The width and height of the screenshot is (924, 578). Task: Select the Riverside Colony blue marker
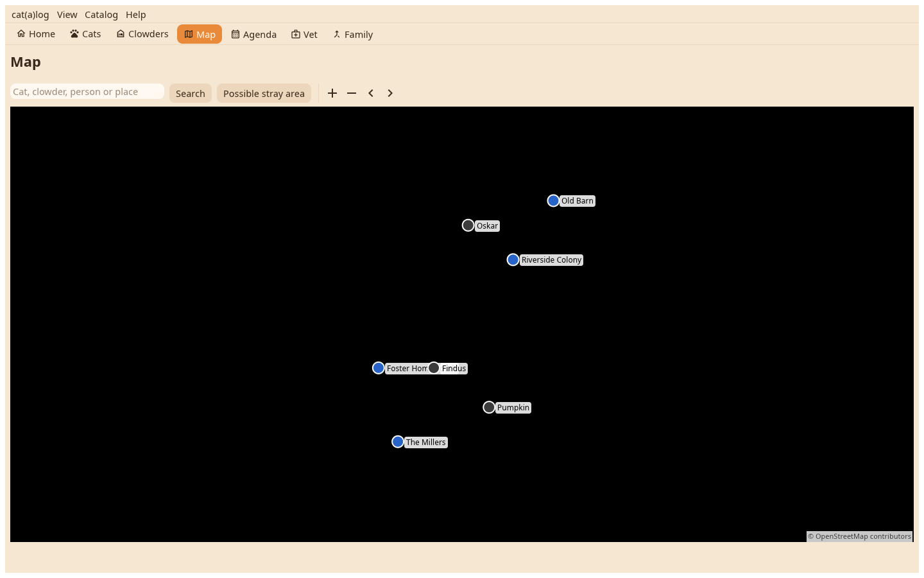coord(513,260)
